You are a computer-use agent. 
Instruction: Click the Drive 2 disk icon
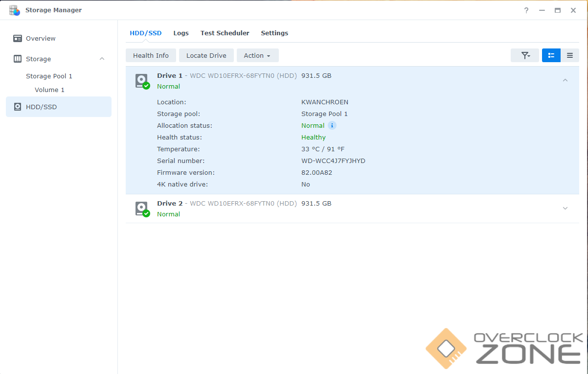click(x=142, y=209)
